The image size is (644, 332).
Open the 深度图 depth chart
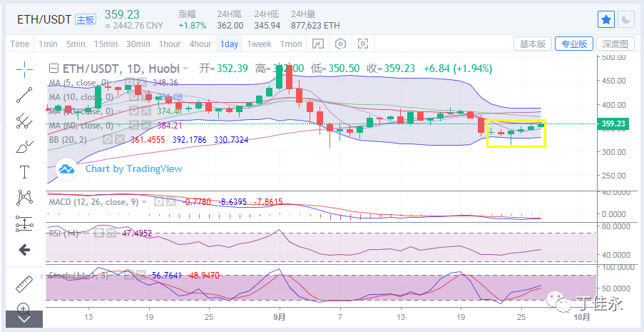click(615, 44)
